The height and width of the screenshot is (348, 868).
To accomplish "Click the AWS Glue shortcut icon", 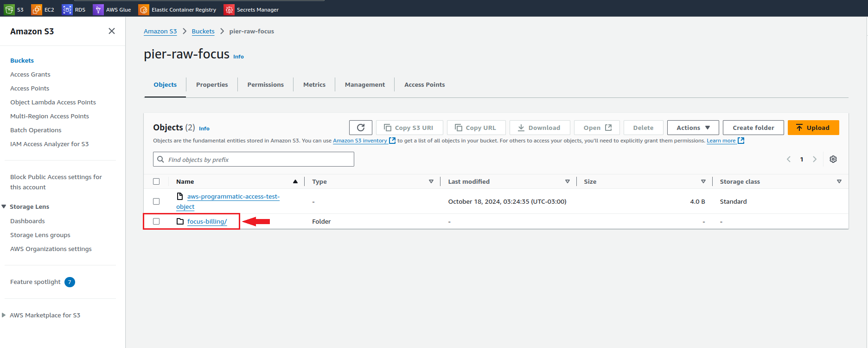I will (98, 9).
